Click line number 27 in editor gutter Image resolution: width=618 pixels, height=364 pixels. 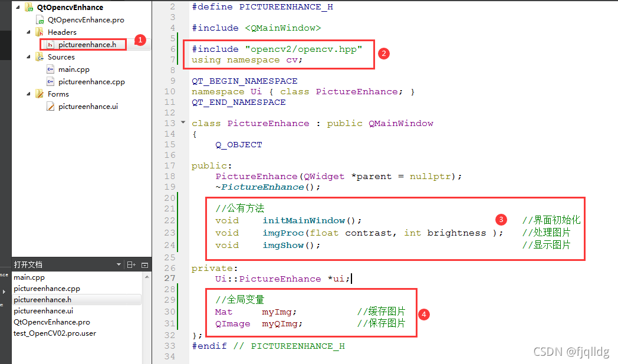coord(170,278)
